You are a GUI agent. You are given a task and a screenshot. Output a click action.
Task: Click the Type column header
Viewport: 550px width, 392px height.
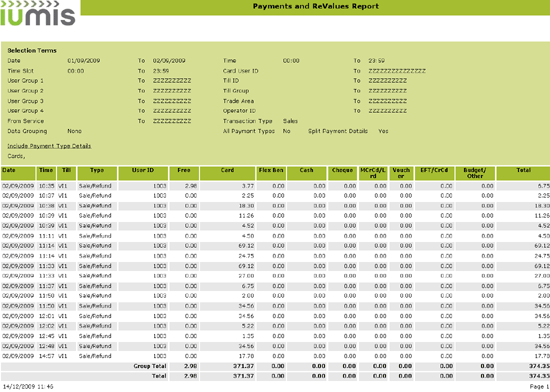(97, 173)
